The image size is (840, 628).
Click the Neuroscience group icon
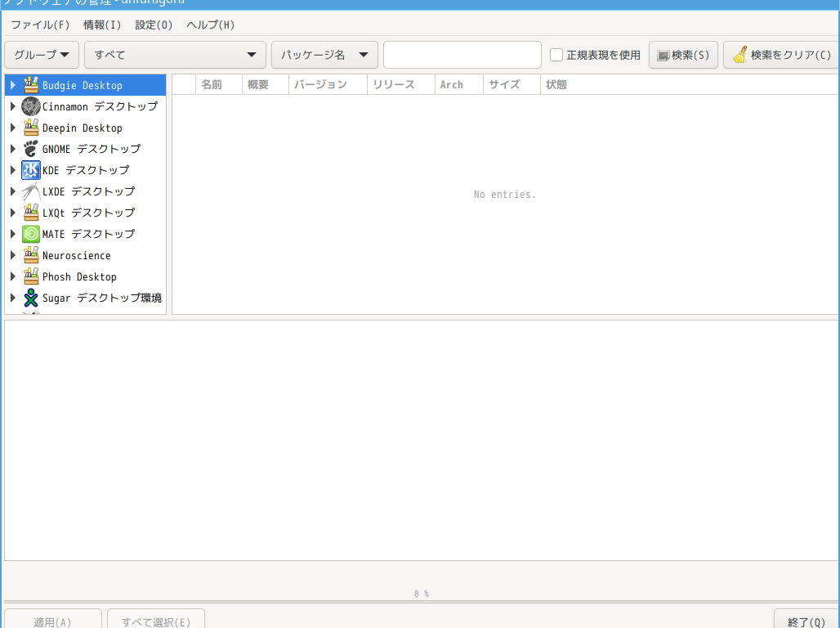(x=31, y=255)
